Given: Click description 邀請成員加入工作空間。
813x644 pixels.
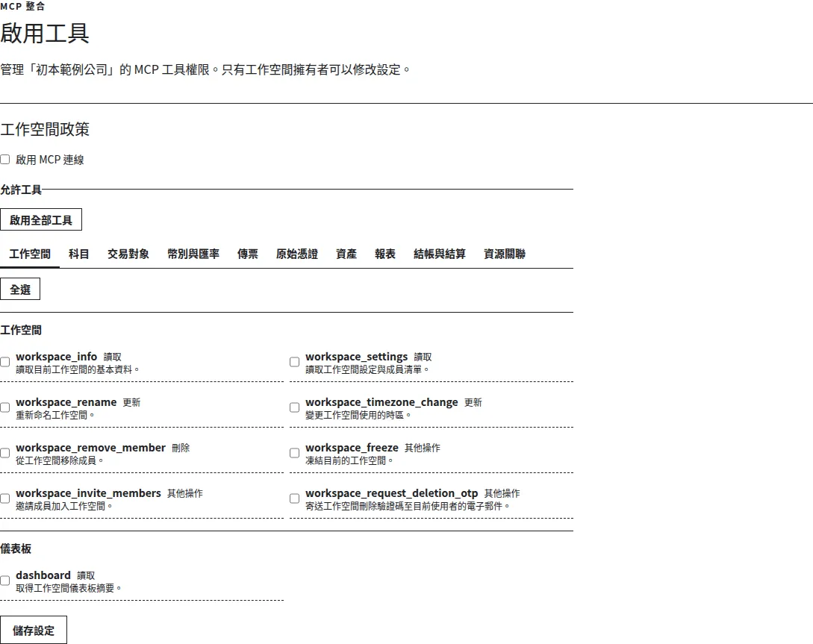Looking at the screenshot, I should (x=64, y=506).
